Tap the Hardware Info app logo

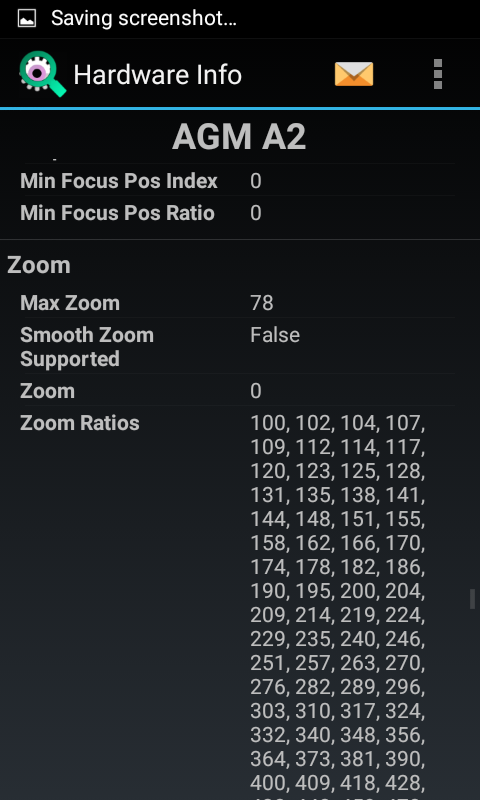[x=42, y=74]
